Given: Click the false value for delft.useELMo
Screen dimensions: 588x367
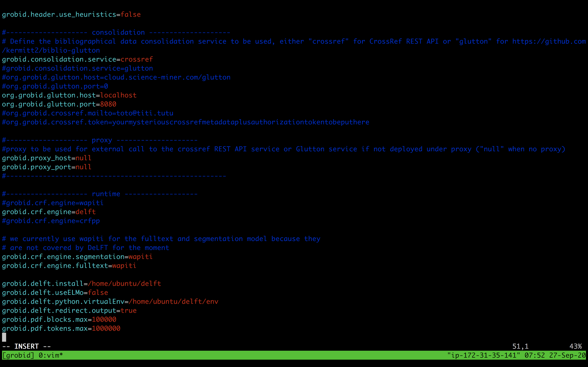Looking at the screenshot, I should tap(98, 293).
